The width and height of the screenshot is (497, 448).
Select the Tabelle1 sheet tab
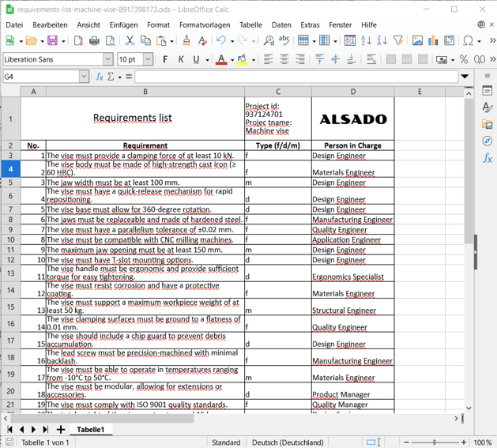[90, 430]
